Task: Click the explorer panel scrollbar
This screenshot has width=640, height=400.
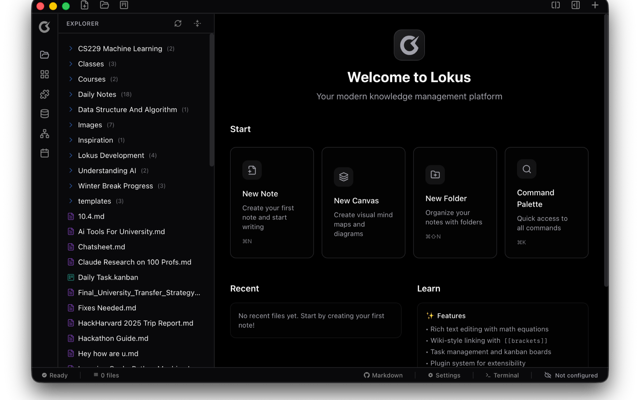Action: point(211,100)
